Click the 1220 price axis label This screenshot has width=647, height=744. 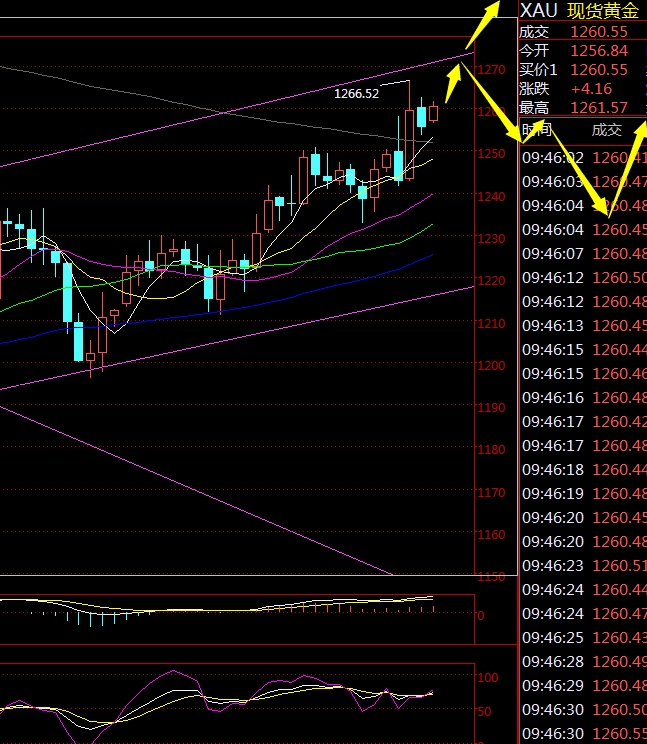(x=491, y=280)
